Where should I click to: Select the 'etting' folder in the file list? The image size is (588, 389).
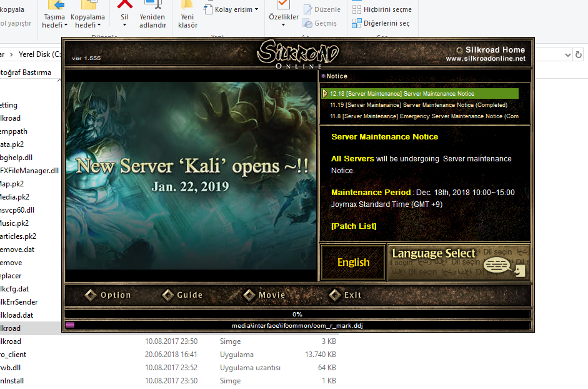pyautogui.click(x=9, y=105)
